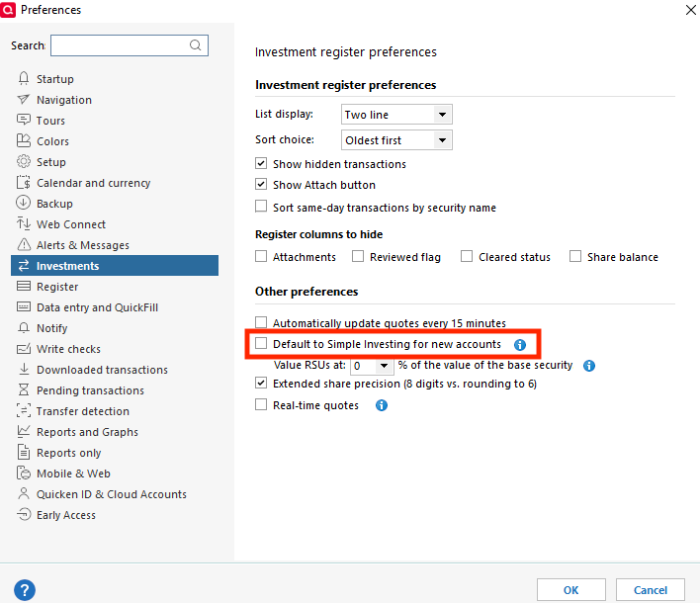Click the Cancel button
The height and width of the screenshot is (603, 700).
point(651,590)
